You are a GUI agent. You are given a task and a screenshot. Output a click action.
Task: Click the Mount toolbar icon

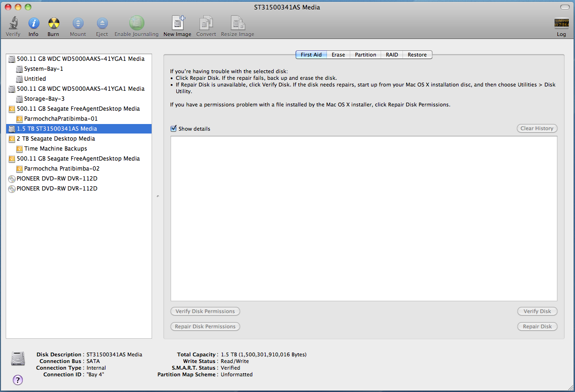click(x=78, y=23)
